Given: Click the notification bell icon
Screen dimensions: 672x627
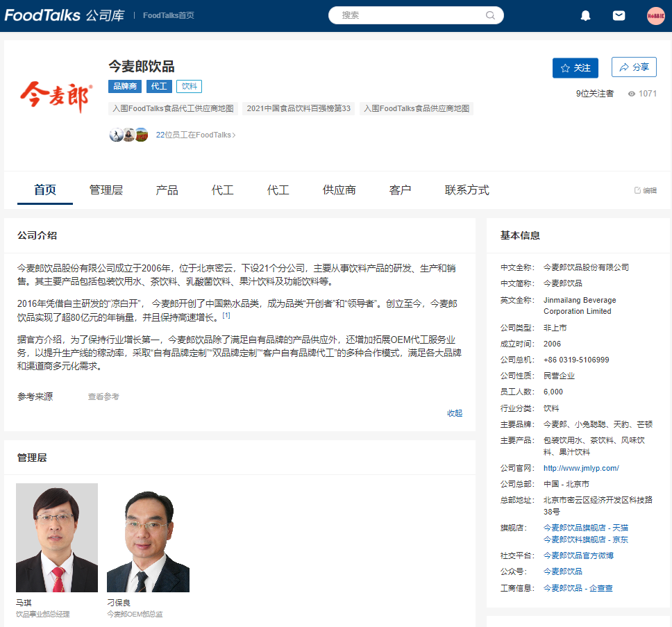Looking at the screenshot, I should [x=585, y=15].
